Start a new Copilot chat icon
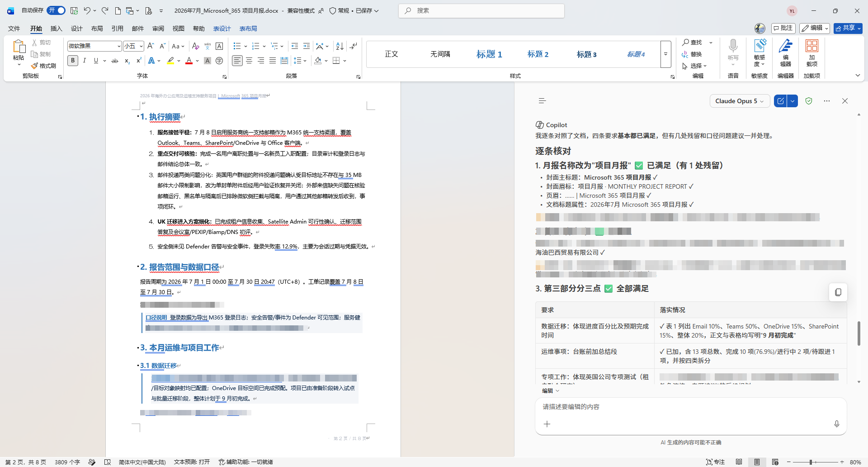The height and width of the screenshot is (467, 868). point(781,101)
